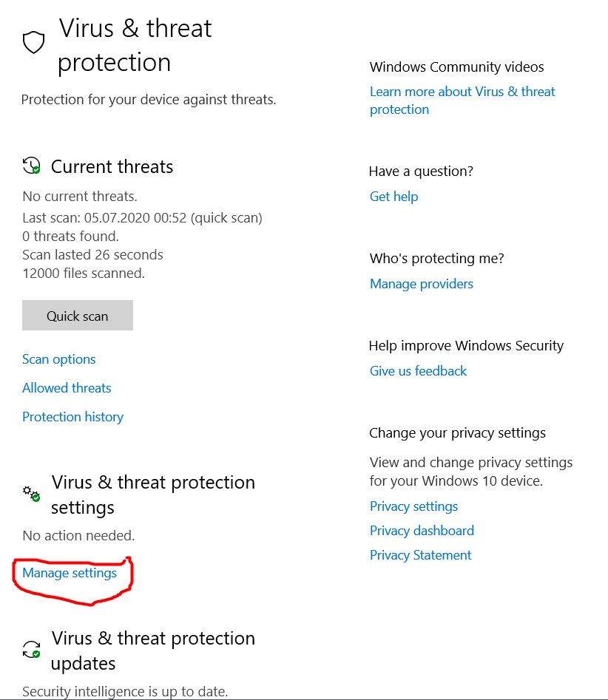The height and width of the screenshot is (700, 608).
Task: Read the Privacy Statement
Action: 420,555
